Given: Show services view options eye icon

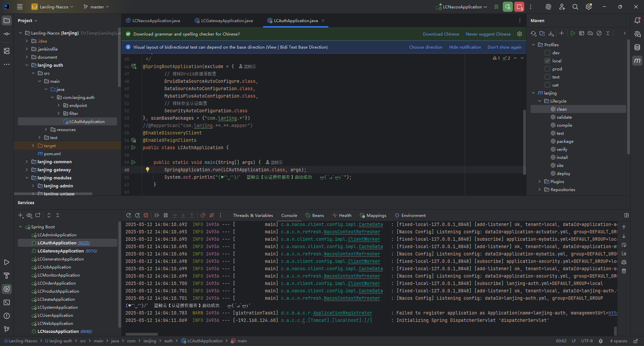Looking at the screenshot, I should click(29, 215).
